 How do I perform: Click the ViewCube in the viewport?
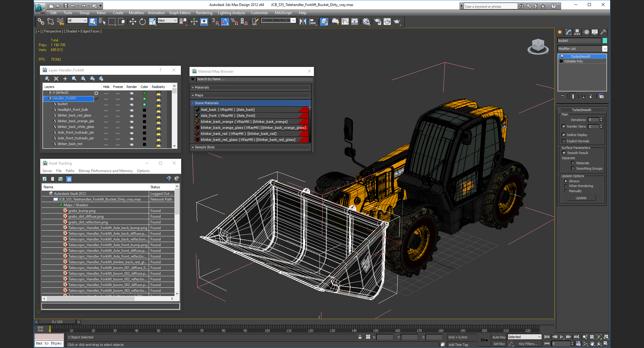click(x=538, y=46)
